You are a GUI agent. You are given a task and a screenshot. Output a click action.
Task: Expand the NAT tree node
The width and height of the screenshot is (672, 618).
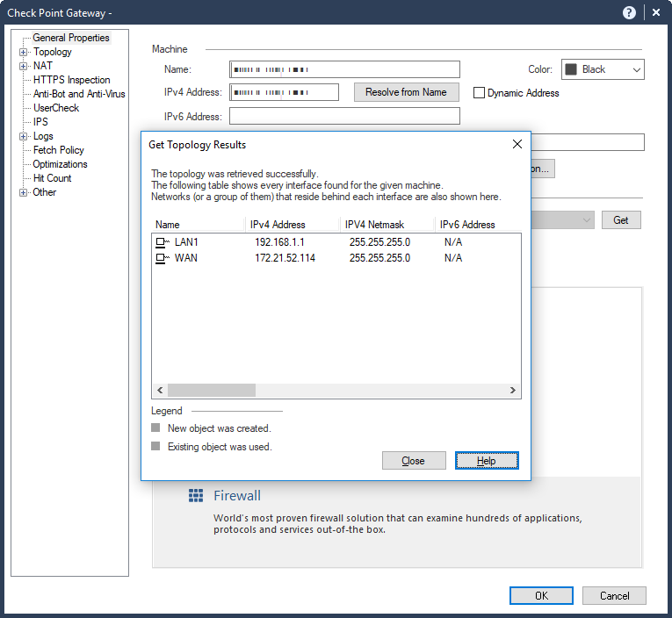pos(24,66)
